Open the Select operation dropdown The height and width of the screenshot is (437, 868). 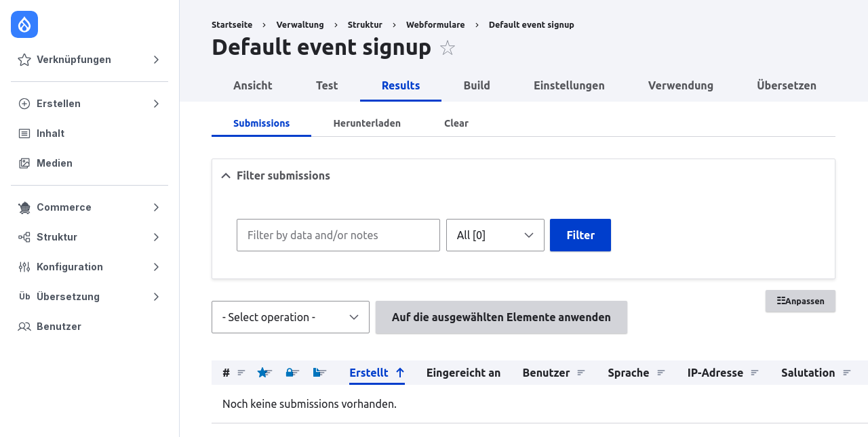pyautogui.click(x=290, y=317)
